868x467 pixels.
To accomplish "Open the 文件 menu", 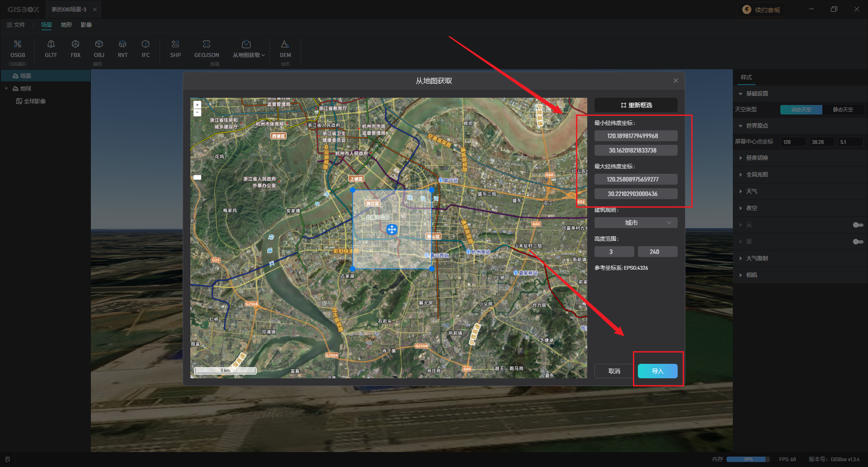I will click(x=16, y=25).
